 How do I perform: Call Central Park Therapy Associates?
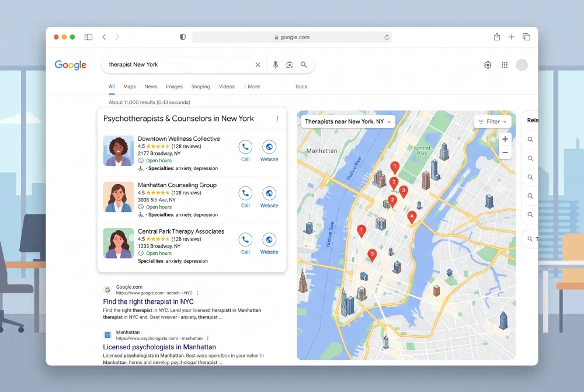245,244
